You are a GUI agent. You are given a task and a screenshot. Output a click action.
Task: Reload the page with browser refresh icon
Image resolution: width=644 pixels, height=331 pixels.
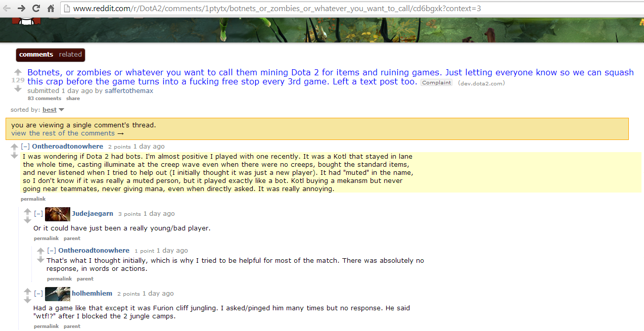pos(36,8)
